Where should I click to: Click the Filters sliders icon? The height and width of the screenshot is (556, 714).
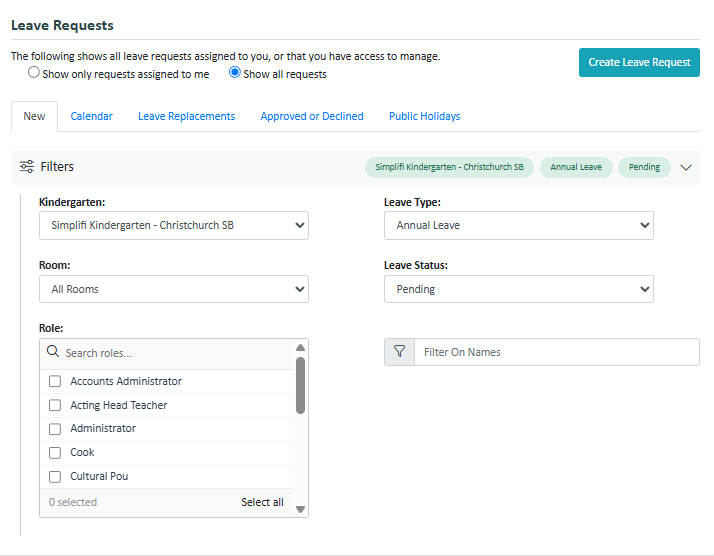click(x=27, y=167)
